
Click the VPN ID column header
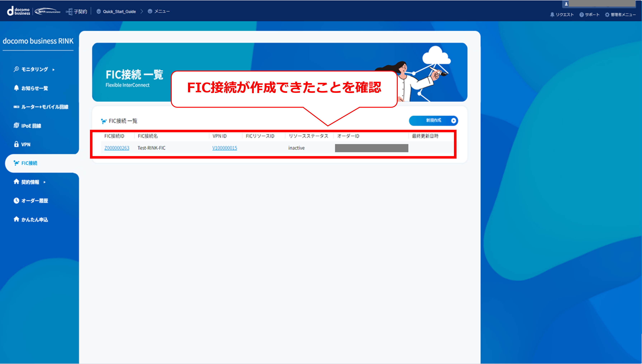220,136
